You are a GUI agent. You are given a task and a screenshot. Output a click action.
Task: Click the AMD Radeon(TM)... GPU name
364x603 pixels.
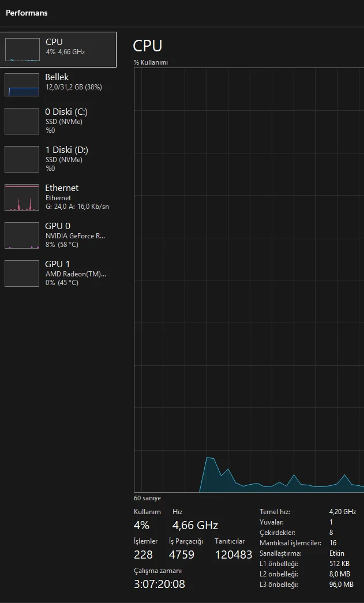[76, 274]
